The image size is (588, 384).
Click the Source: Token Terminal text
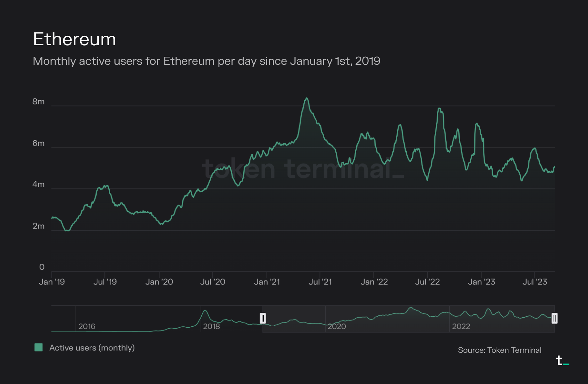(500, 350)
